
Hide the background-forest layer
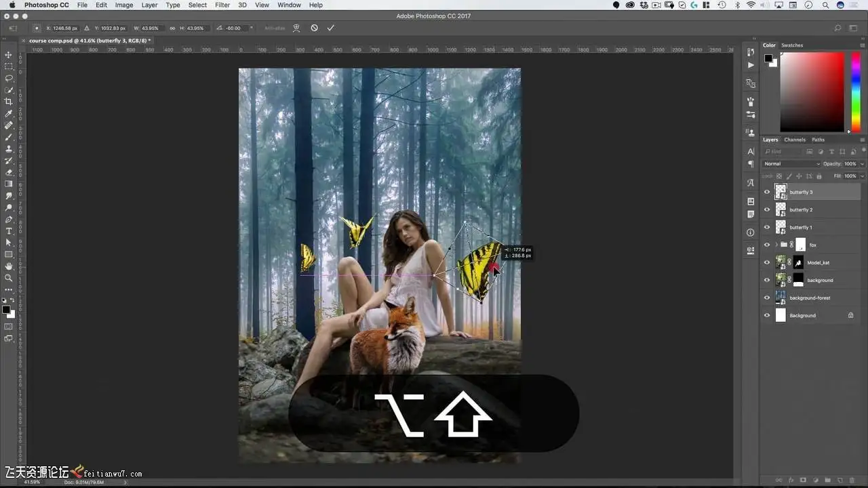[x=767, y=298]
